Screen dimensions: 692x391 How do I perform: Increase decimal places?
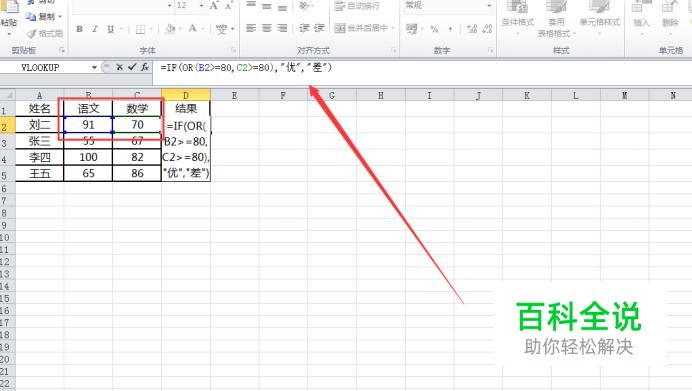point(472,29)
